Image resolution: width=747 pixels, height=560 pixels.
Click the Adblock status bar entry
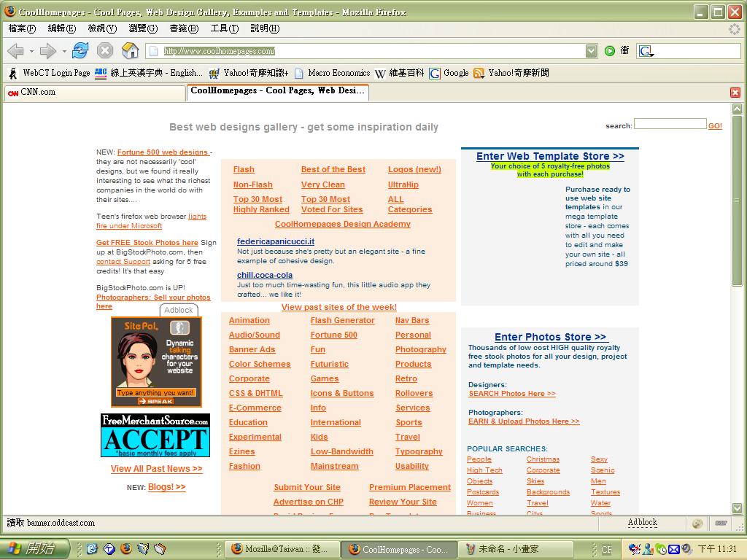(x=642, y=522)
